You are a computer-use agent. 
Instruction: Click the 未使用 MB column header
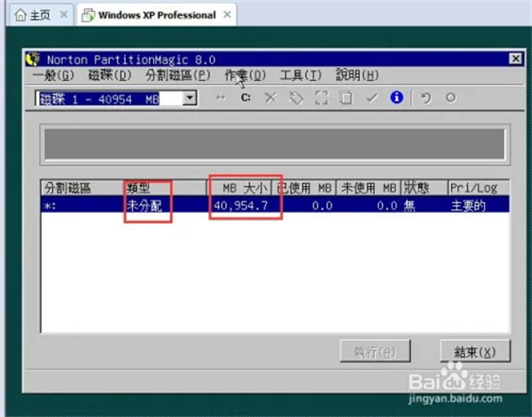click(369, 187)
